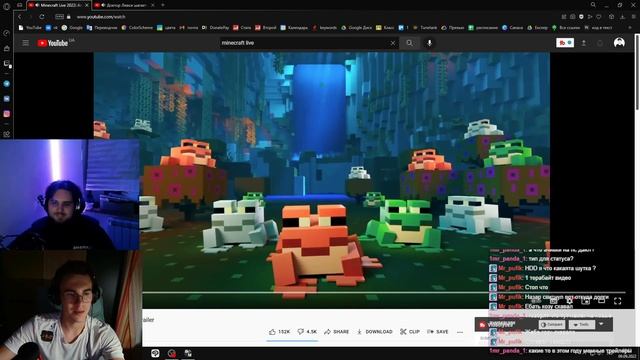Image resolution: width=640 pixels, height=360 pixels.
Task: Click the www.youtube.com/watch address bar
Action: click(101, 17)
